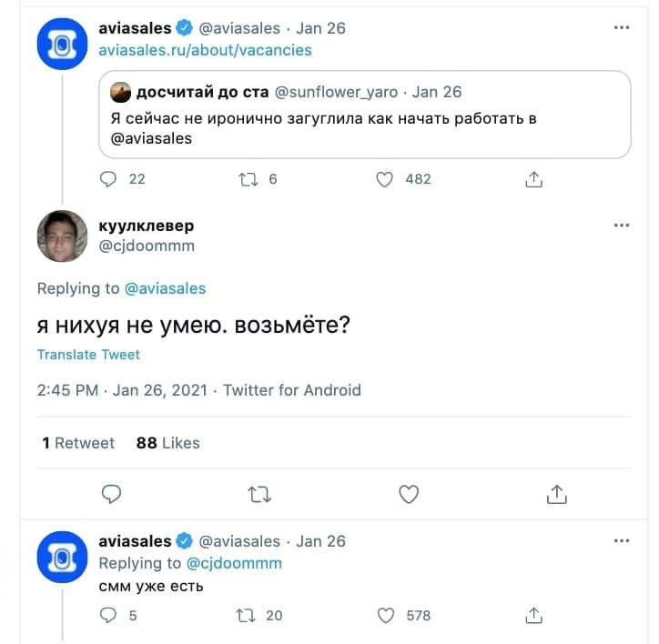Open more options for top aviasales tweet
The image size is (659, 644).
(622, 28)
